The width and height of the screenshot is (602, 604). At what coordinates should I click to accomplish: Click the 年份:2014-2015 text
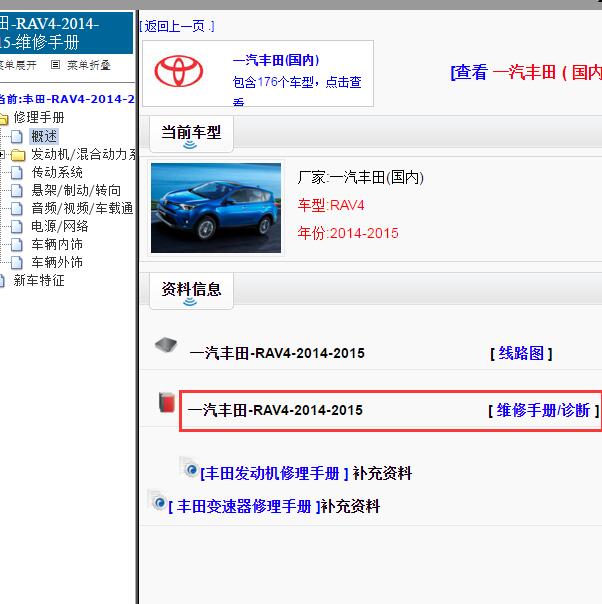[348, 233]
